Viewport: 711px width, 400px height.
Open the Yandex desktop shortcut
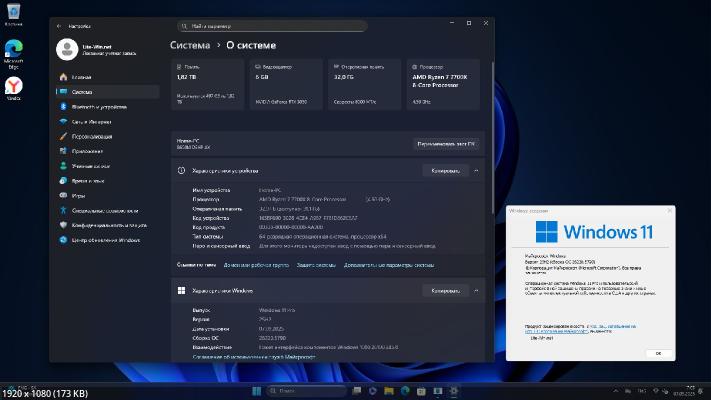(x=14, y=90)
